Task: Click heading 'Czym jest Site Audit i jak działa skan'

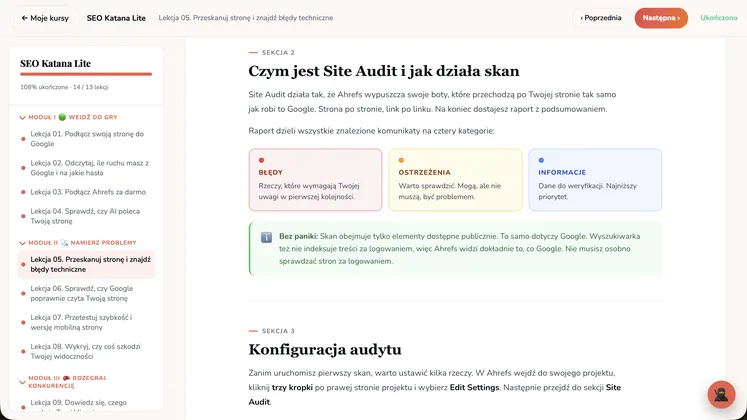Action: point(384,71)
